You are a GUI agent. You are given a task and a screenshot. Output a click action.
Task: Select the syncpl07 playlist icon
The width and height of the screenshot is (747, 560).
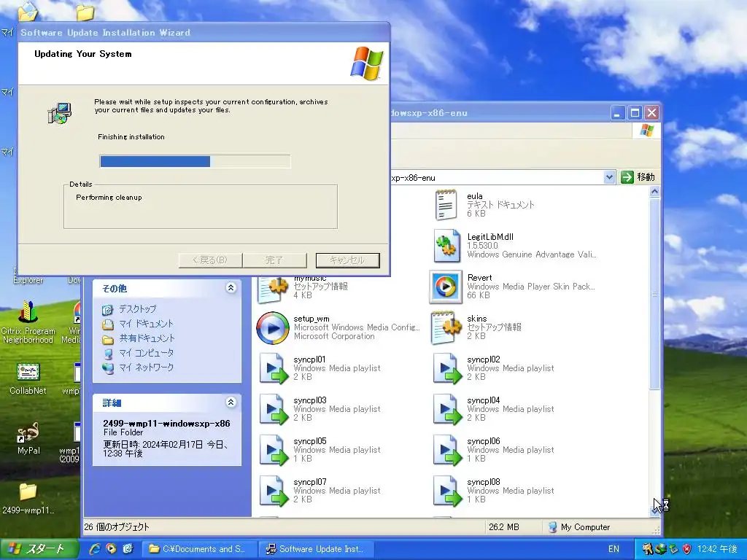pos(274,491)
